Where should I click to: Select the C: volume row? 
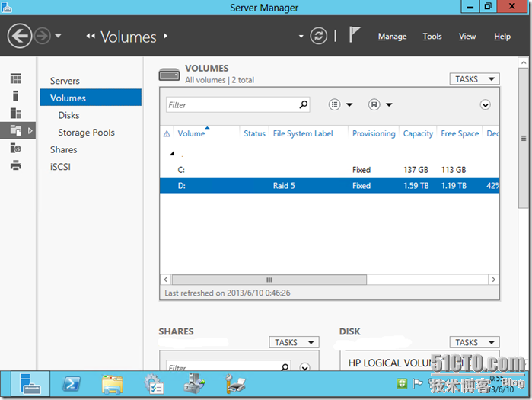click(x=330, y=170)
